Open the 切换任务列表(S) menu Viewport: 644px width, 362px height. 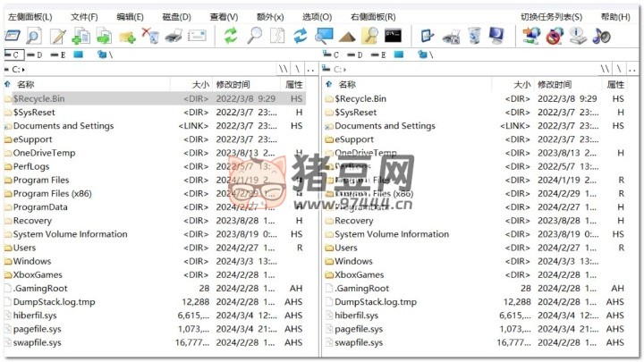pos(550,17)
